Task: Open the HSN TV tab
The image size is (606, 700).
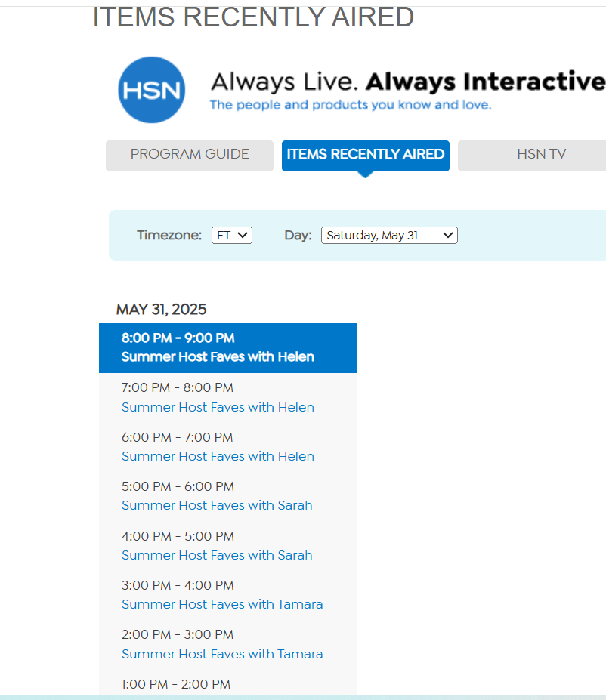Action: [541, 155]
